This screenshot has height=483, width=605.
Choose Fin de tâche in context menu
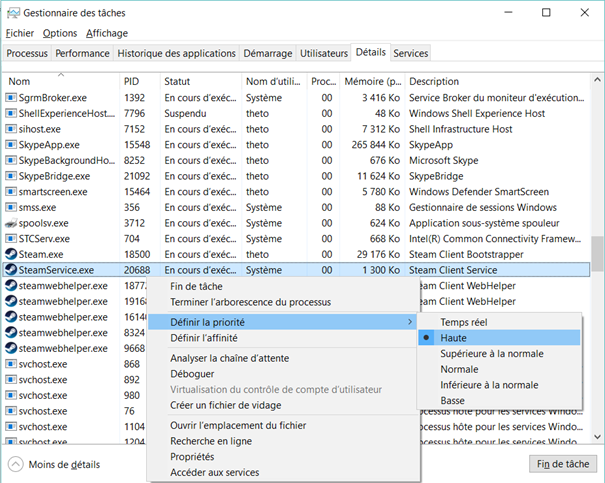[282, 286]
